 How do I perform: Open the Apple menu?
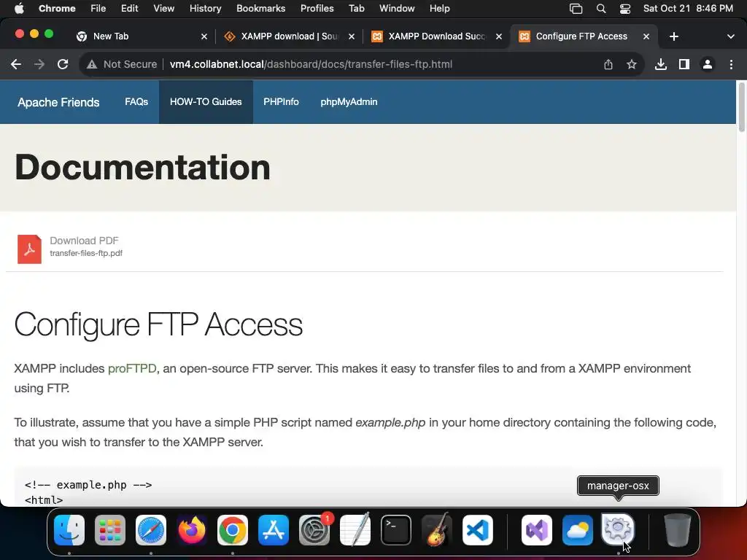tap(19, 8)
